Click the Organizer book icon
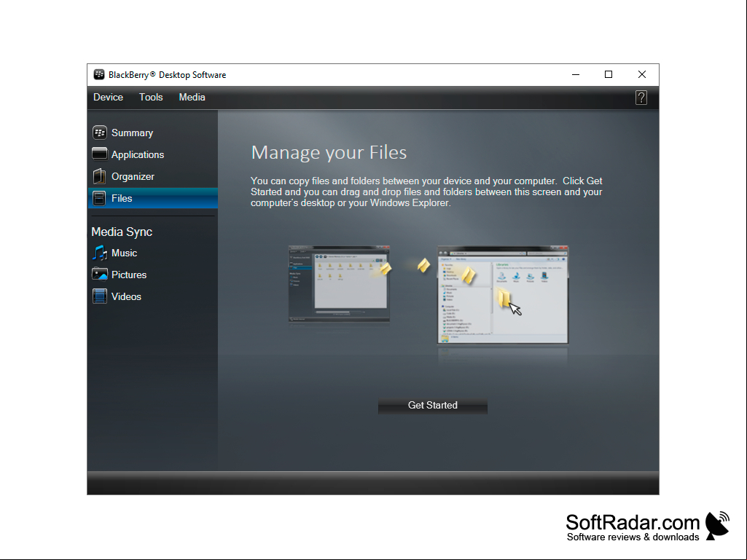Viewport: 747px width, 560px height. (x=100, y=176)
